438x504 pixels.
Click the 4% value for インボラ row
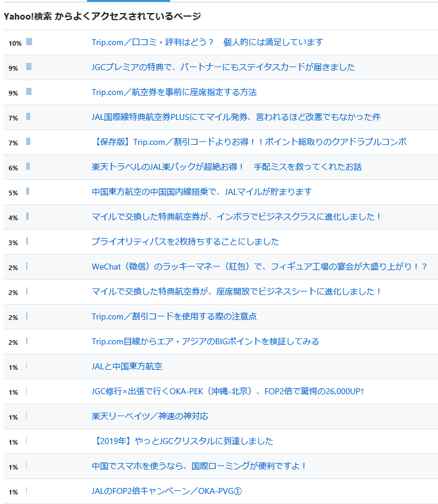point(13,218)
